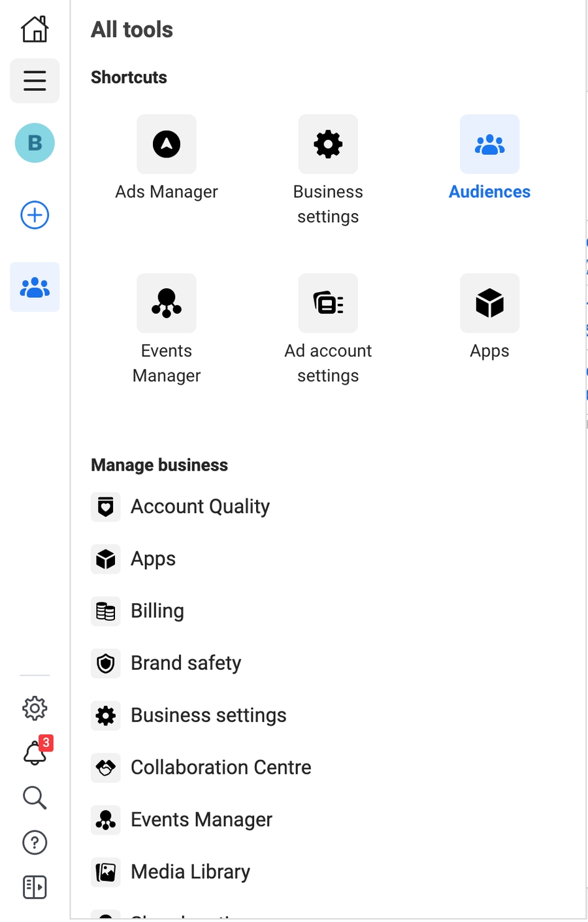Select the Audiences shortcut tile
The width and height of the screenshot is (588, 922).
pos(489,144)
